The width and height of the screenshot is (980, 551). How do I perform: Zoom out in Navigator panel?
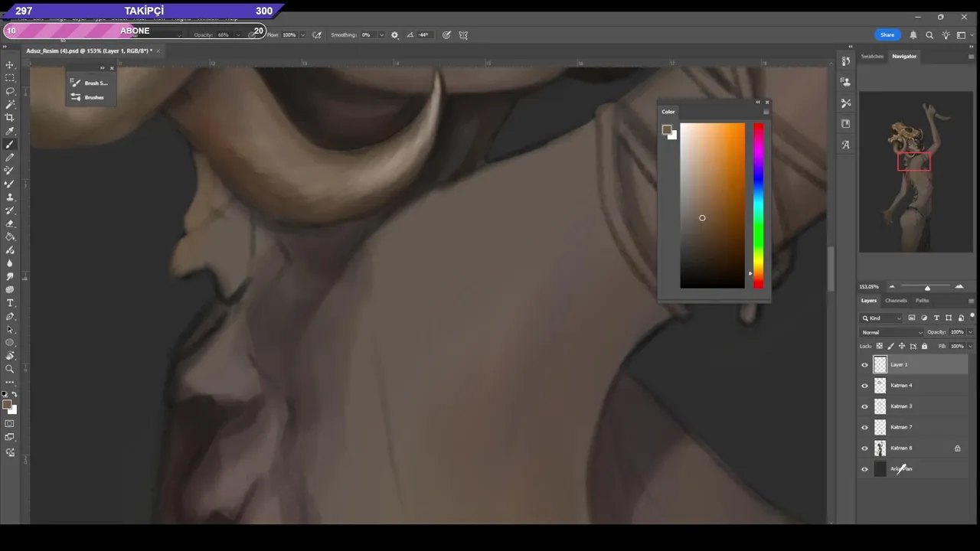click(892, 287)
